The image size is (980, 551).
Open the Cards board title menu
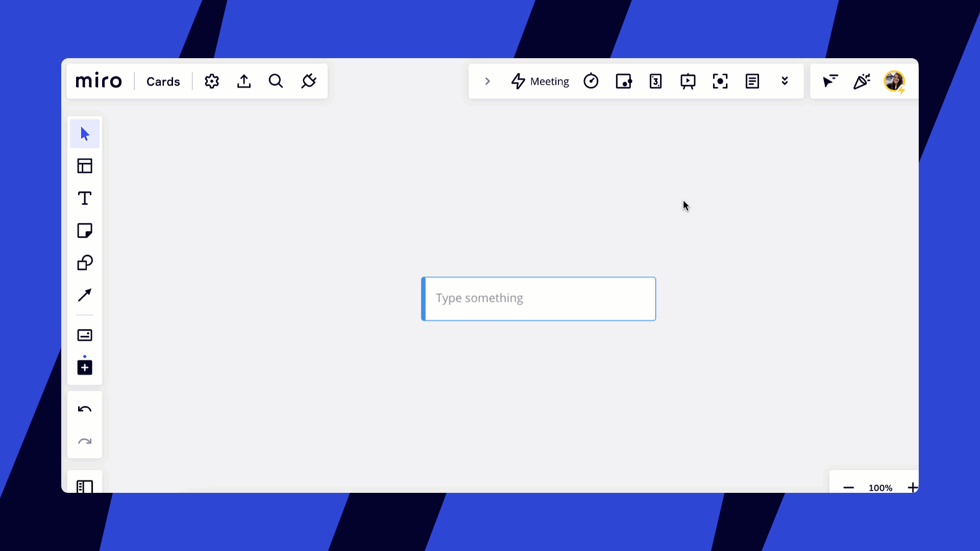tap(163, 81)
